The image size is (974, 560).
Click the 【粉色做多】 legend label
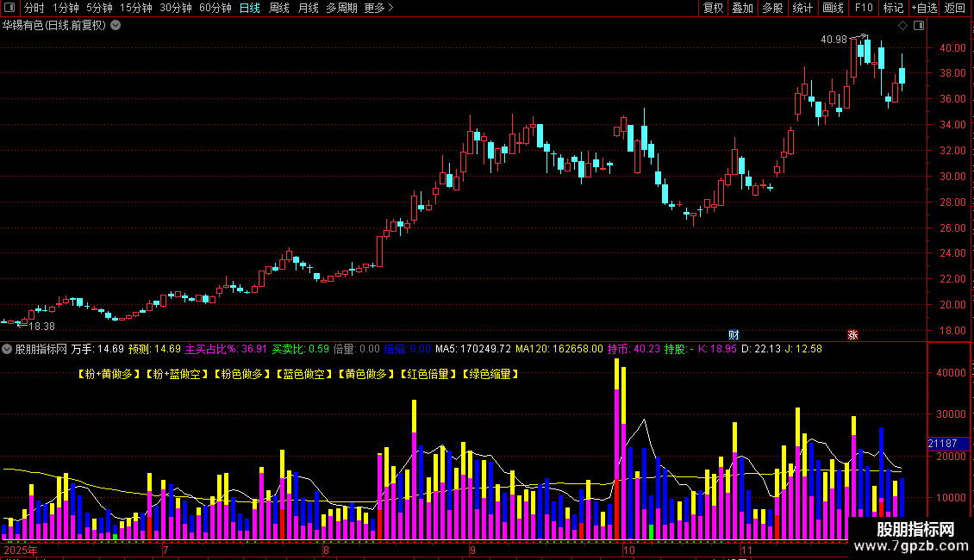coord(241,374)
